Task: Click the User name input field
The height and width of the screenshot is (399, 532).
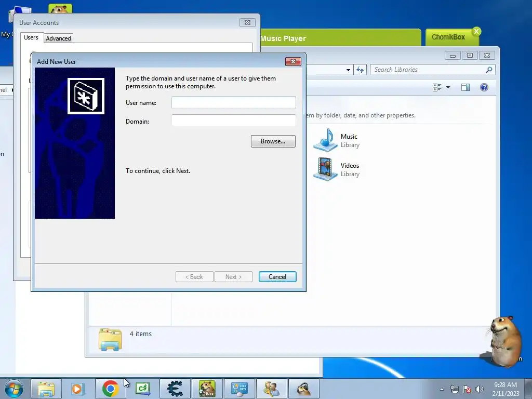Action: pyautogui.click(x=233, y=102)
